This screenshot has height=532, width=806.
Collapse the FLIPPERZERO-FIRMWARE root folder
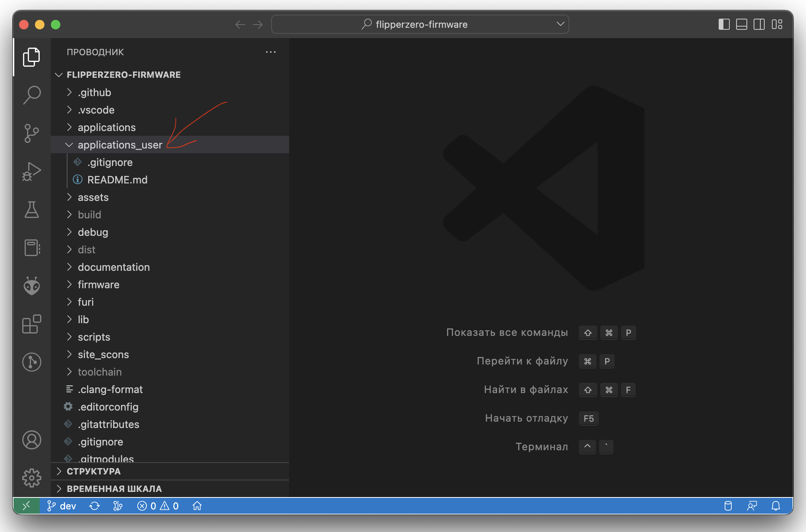point(170,75)
